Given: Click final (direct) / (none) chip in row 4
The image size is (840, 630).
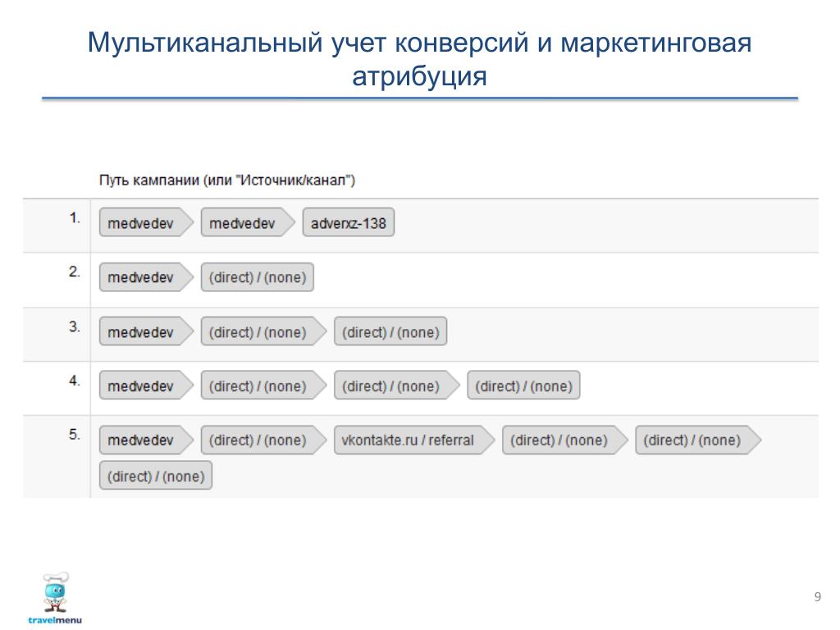Looking at the screenshot, I should coord(523,386).
